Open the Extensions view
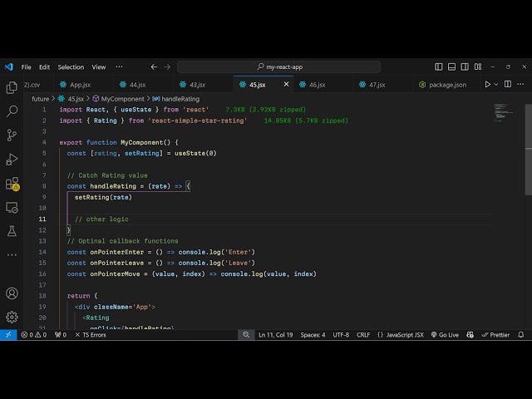Screen dimensions: 532x399 pos(12,184)
